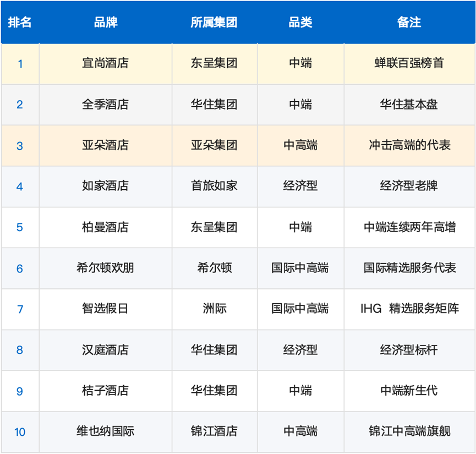Click the 华住基本盘 remark
The width and height of the screenshot is (476, 454).
(409, 105)
